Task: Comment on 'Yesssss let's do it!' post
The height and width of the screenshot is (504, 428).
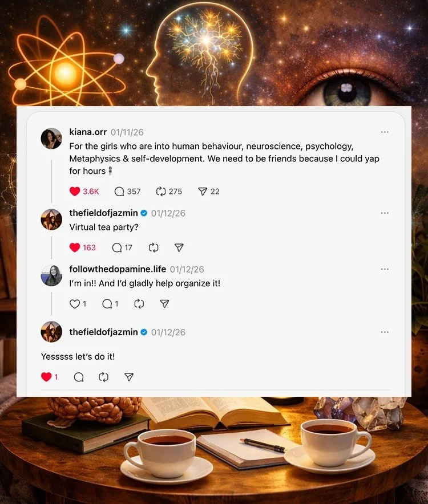Action: coord(79,377)
